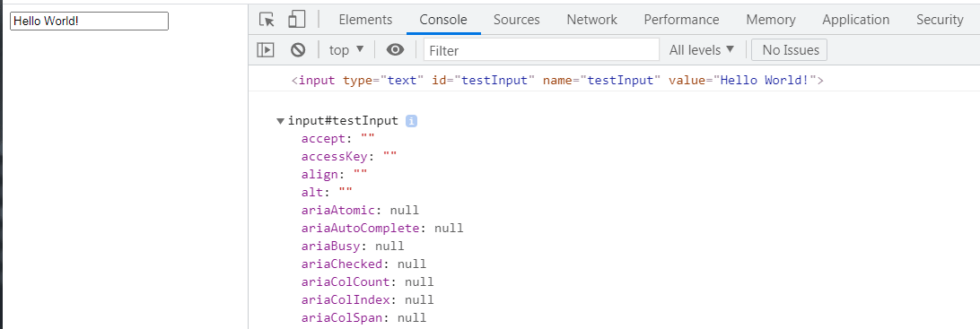Click the console Filter input field
Viewport: 980px width, 329px height.
coord(541,50)
